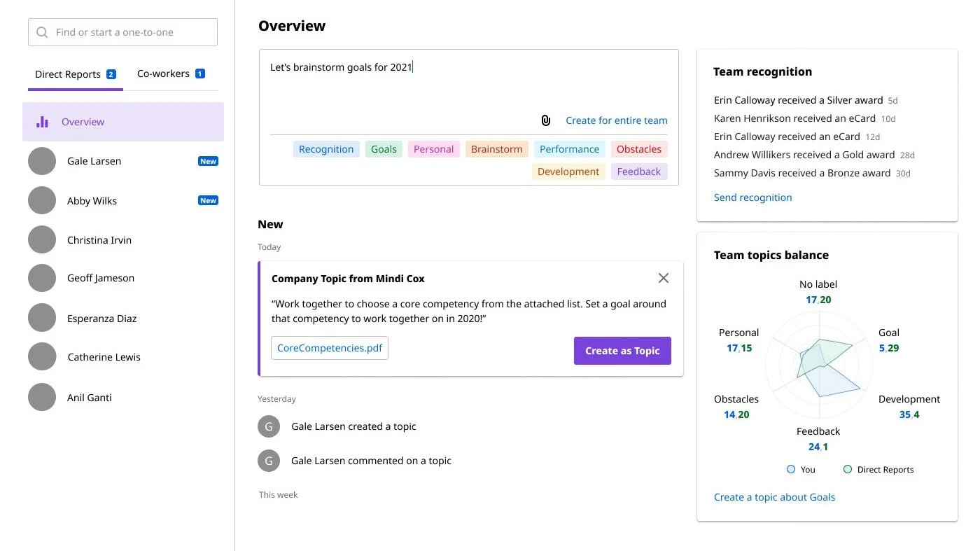This screenshot has height=551, width=980.
Task: Select the Brainstorm label tag
Action: (x=497, y=149)
